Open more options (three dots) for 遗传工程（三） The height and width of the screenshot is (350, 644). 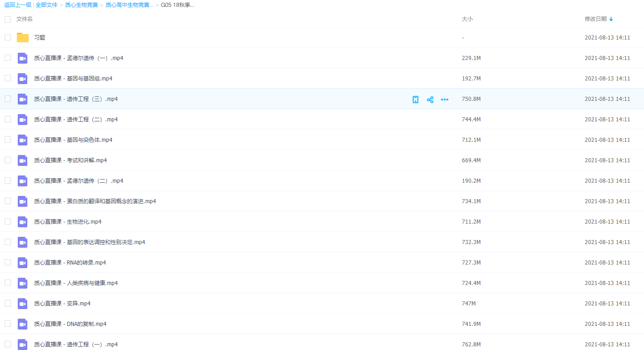[445, 100]
